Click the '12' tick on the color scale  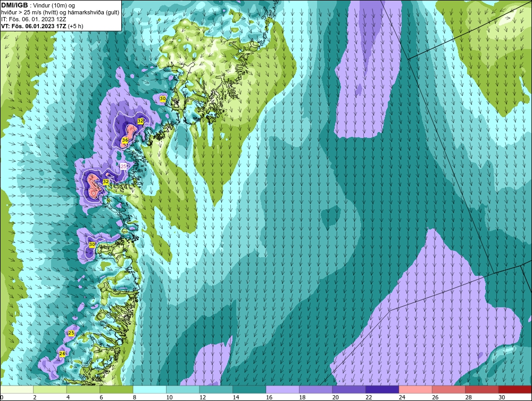click(x=203, y=397)
